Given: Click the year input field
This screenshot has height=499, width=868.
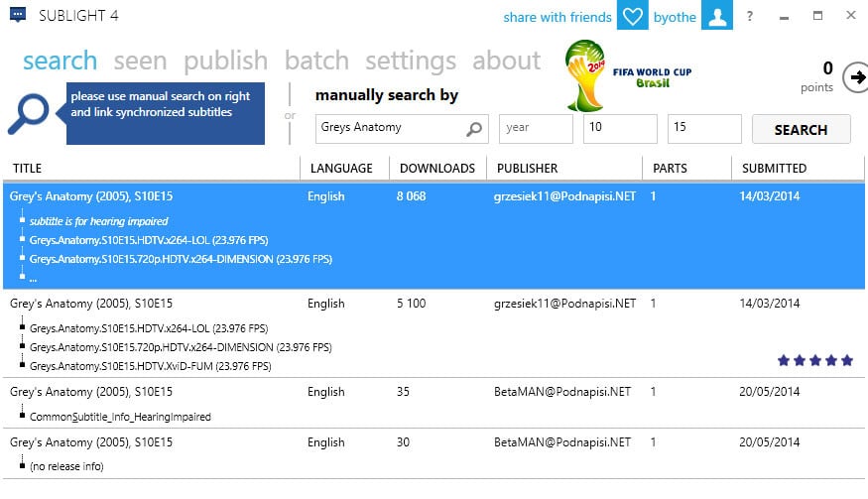Looking at the screenshot, I should pos(536,129).
